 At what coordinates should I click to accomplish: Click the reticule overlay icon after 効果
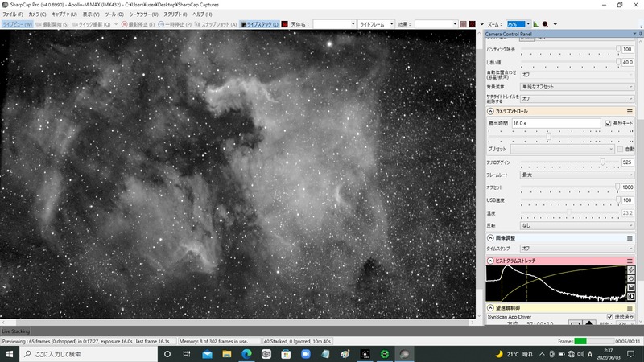[464, 24]
